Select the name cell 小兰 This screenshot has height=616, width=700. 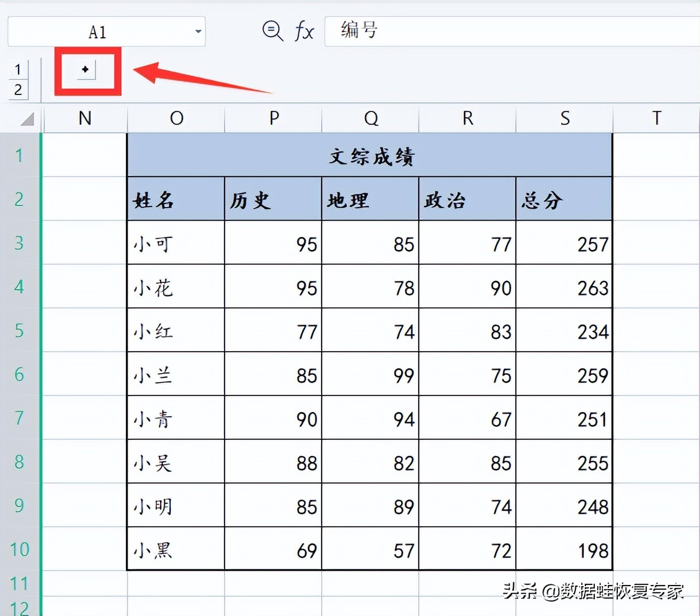(x=176, y=374)
